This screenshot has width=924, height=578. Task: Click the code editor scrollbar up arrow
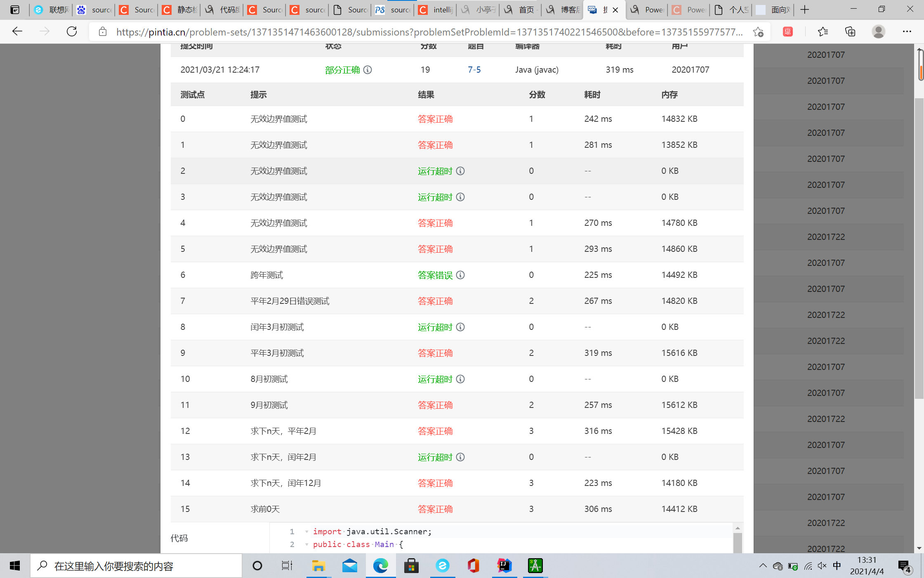tap(738, 528)
